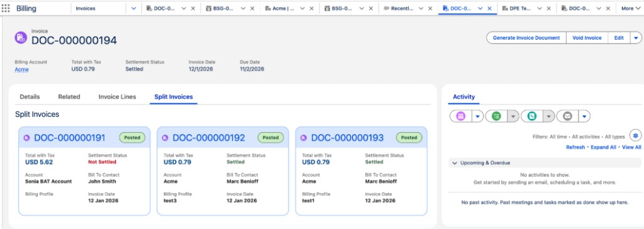This screenshot has height=229, width=644.
Task: Close the active blue DOC-0... tab
Action: click(x=489, y=8)
